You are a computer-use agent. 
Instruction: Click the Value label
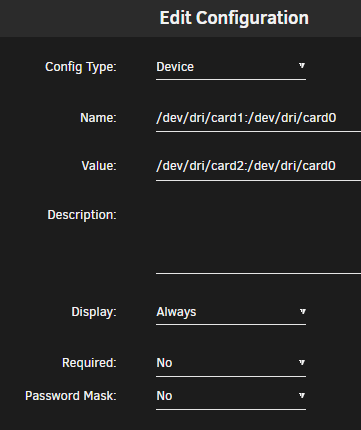click(99, 166)
